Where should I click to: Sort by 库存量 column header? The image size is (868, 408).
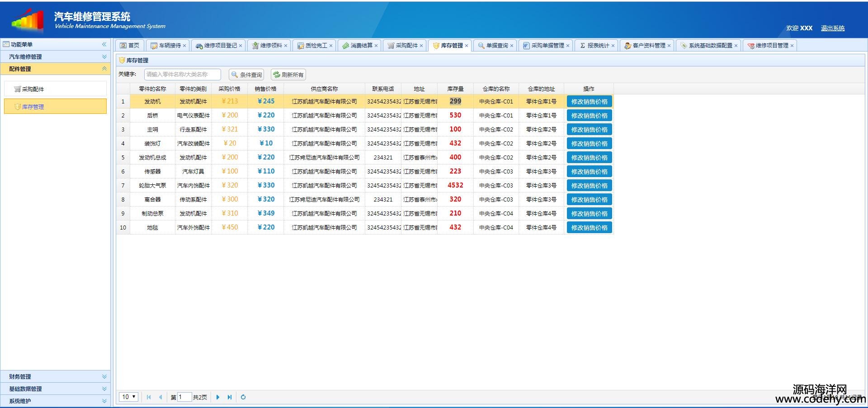point(455,89)
